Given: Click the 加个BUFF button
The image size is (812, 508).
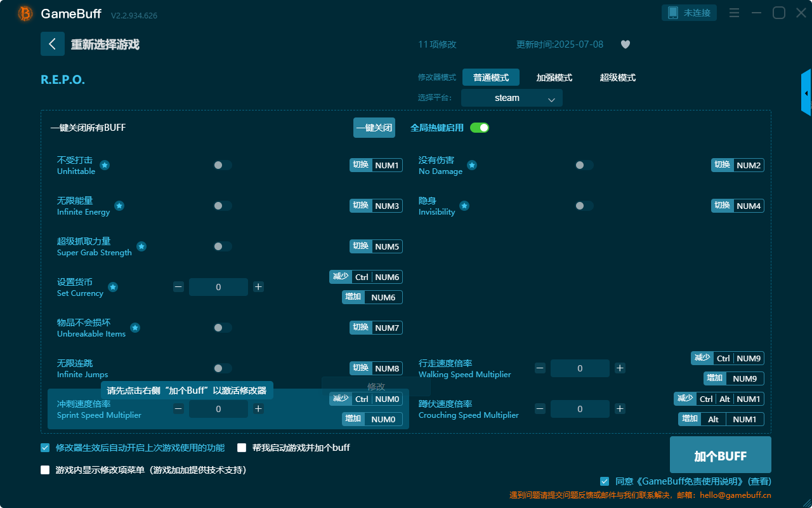Looking at the screenshot, I should (720, 455).
